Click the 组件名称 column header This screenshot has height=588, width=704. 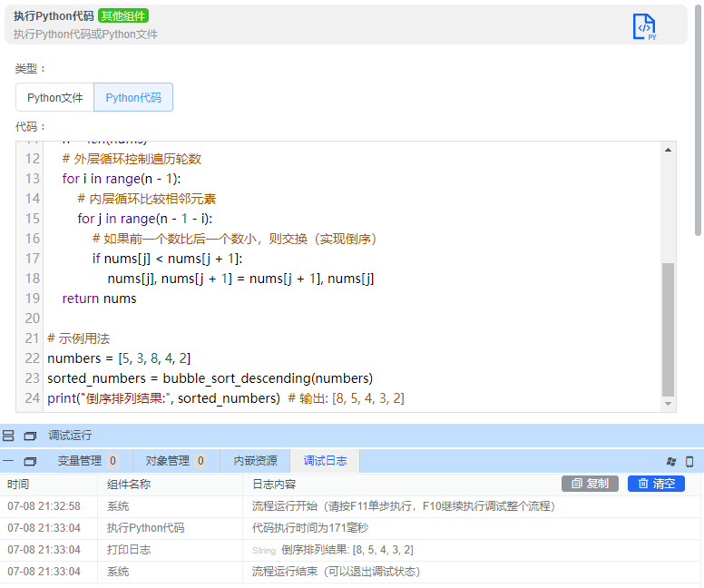point(129,485)
